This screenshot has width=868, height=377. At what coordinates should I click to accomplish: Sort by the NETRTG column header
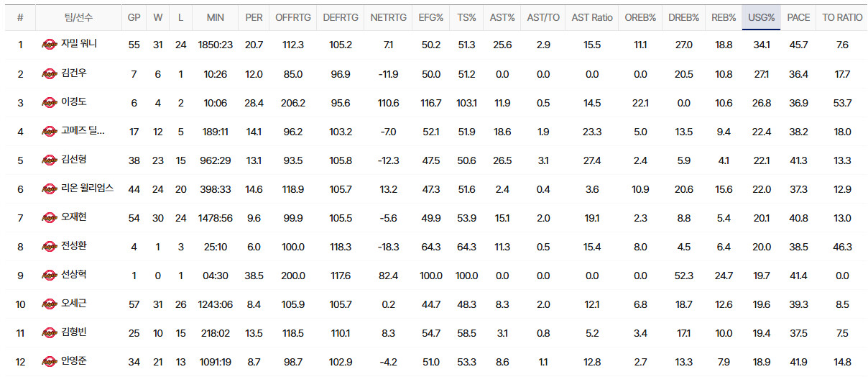(x=388, y=17)
